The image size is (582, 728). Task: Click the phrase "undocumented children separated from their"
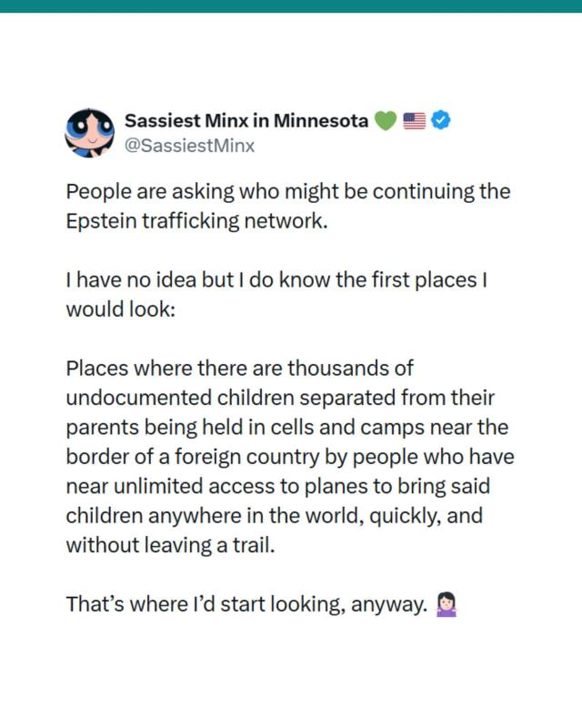[x=279, y=399]
